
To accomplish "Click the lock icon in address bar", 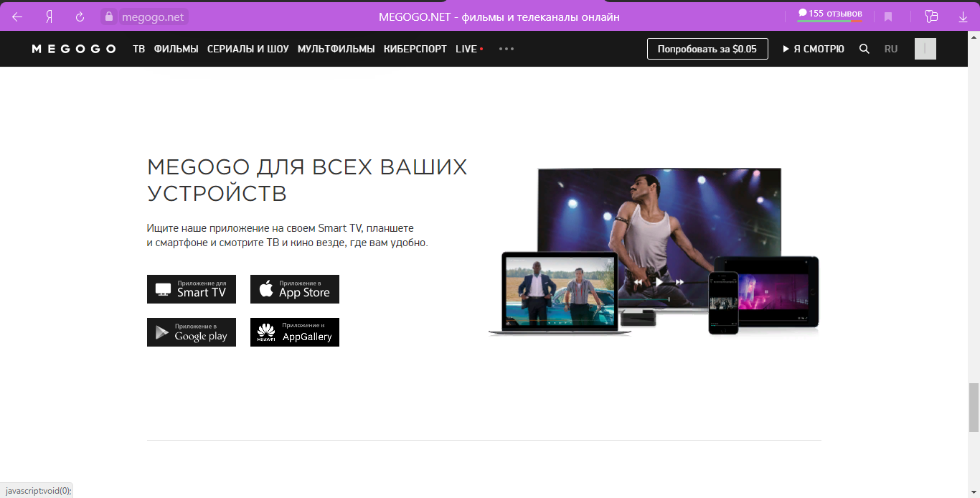I will (108, 17).
